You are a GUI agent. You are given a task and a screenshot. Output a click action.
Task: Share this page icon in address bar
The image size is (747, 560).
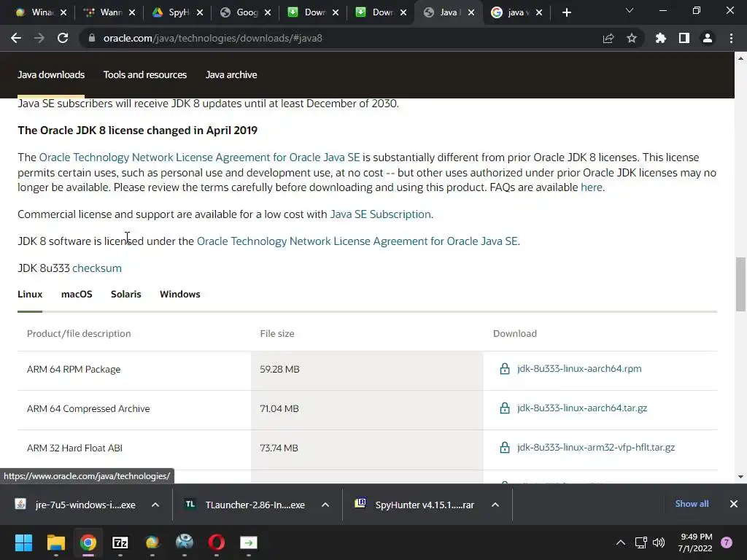608,38
